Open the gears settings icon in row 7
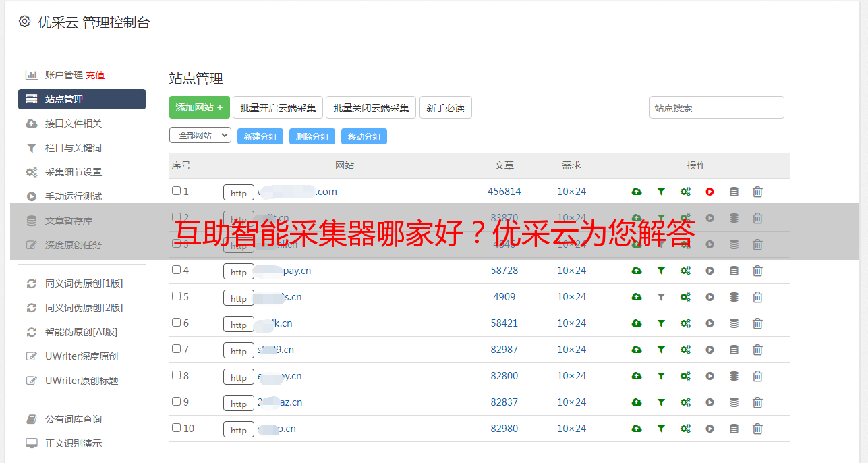This screenshot has height=463, width=868. coord(685,350)
